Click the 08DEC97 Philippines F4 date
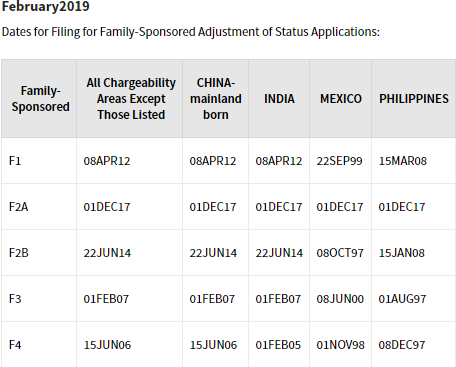 click(402, 345)
